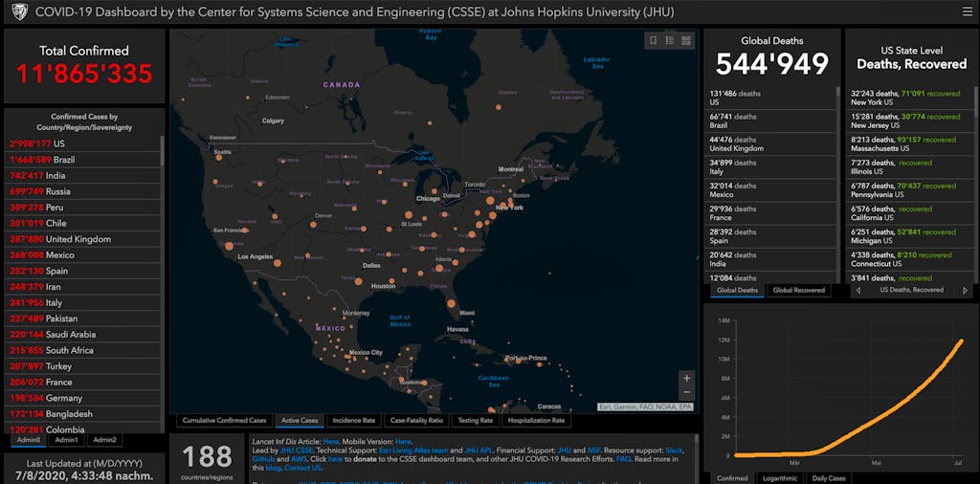Image resolution: width=980 pixels, height=484 pixels.
Task: Select the Admin1 tab
Action: click(x=66, y=440)
